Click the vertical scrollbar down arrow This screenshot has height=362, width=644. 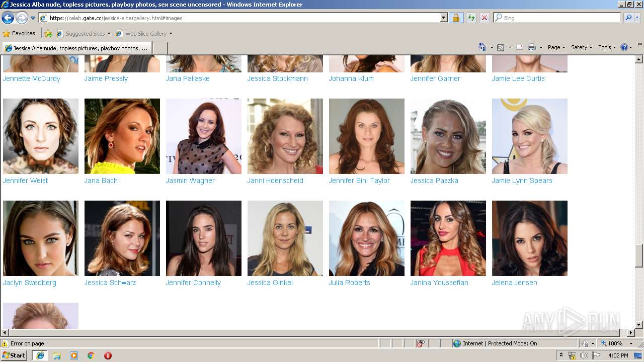(639, 325)
